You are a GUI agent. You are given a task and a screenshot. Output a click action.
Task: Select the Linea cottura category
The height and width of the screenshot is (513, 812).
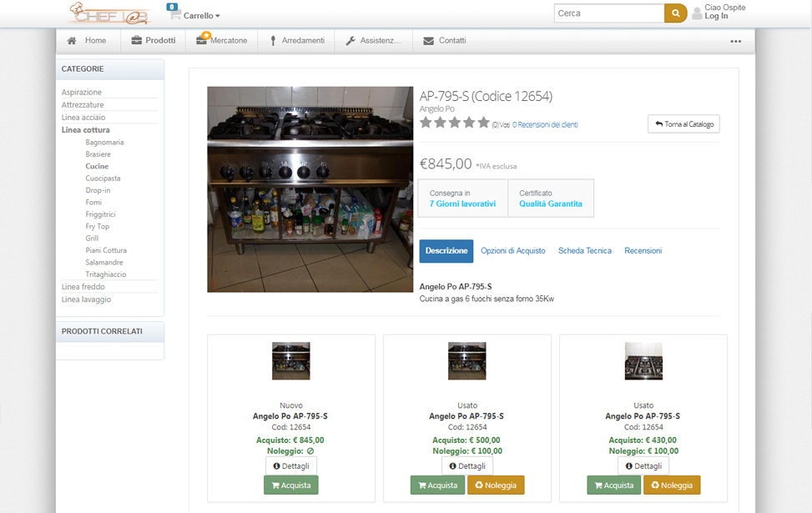(x=85, y=130)
